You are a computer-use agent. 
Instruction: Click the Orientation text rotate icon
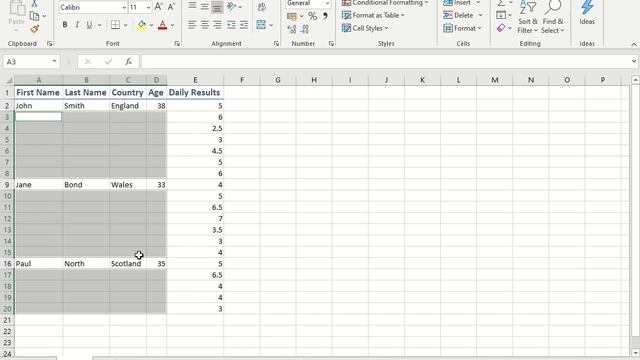[x=231, y=7]
